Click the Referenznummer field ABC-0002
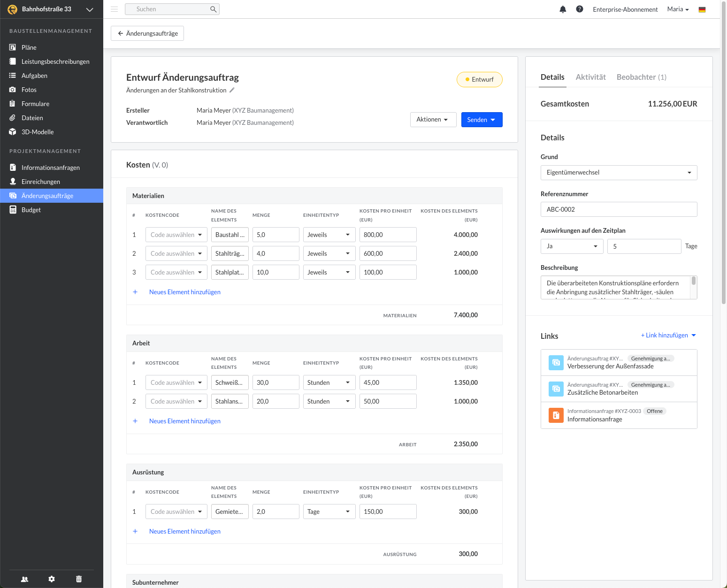727x588 pixels. tap(619, 209)
